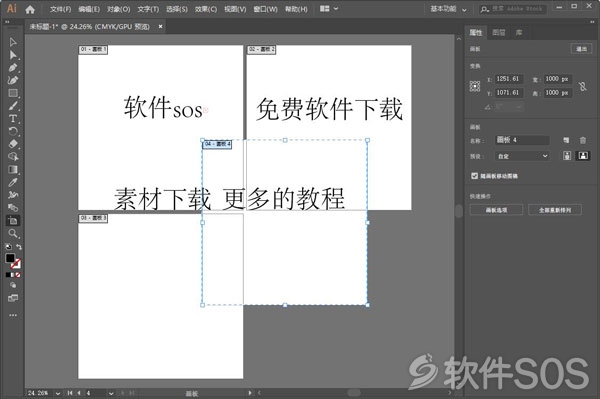The image size is (600, 399).
Task: Open the Type (T) menu
Action: pos(148,9)
